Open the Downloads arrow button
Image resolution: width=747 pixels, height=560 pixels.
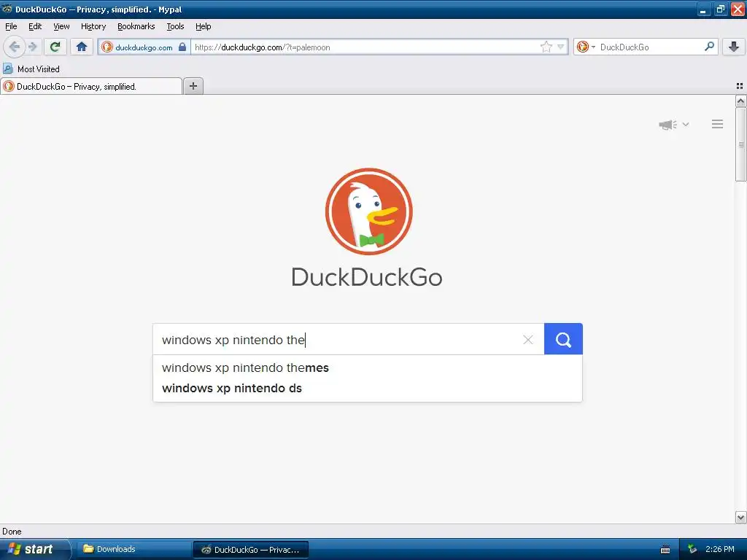[734, 47]
